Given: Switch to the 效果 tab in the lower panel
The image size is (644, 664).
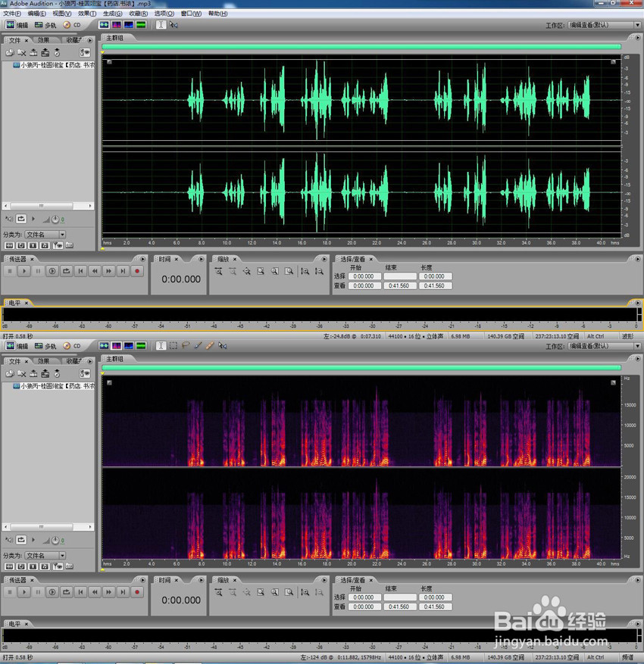Looking at the screenshot, I should pyautogui.click(x=43, y=361).
